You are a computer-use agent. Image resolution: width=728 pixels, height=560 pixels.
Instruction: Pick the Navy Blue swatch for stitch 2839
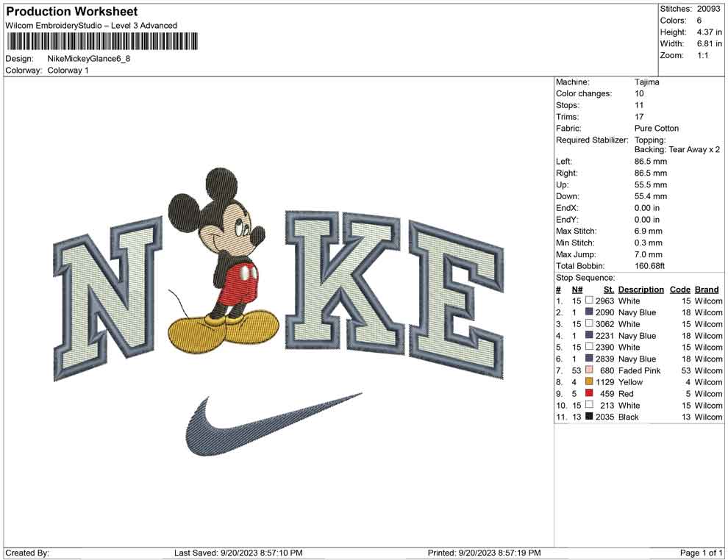589,359
